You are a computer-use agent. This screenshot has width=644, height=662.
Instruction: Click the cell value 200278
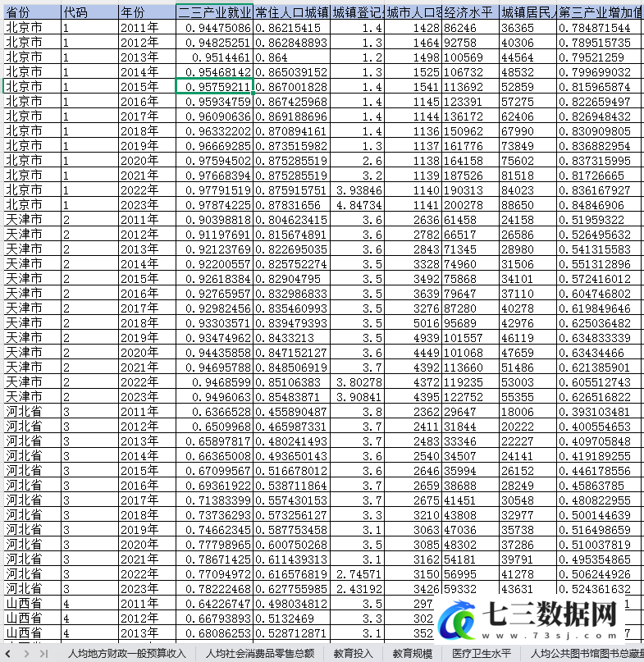pyautogui.click(x=470, y=205)
